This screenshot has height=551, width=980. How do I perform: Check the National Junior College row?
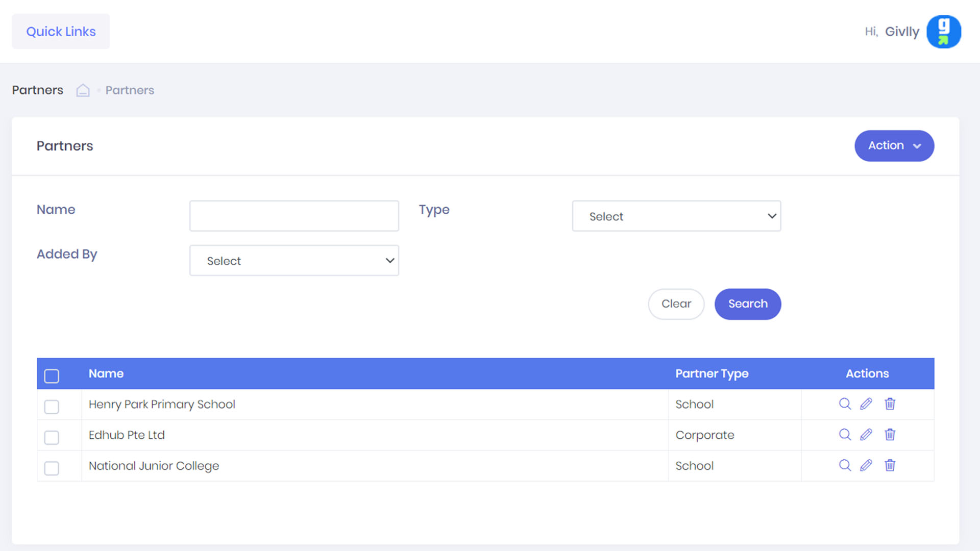point(52,468)
